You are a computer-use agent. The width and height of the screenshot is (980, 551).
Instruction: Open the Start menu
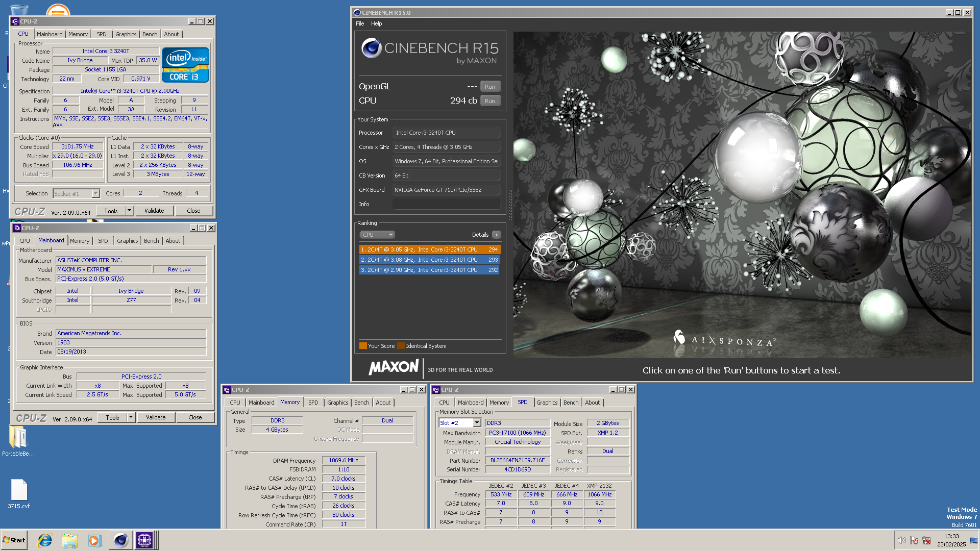pos(14,540)
